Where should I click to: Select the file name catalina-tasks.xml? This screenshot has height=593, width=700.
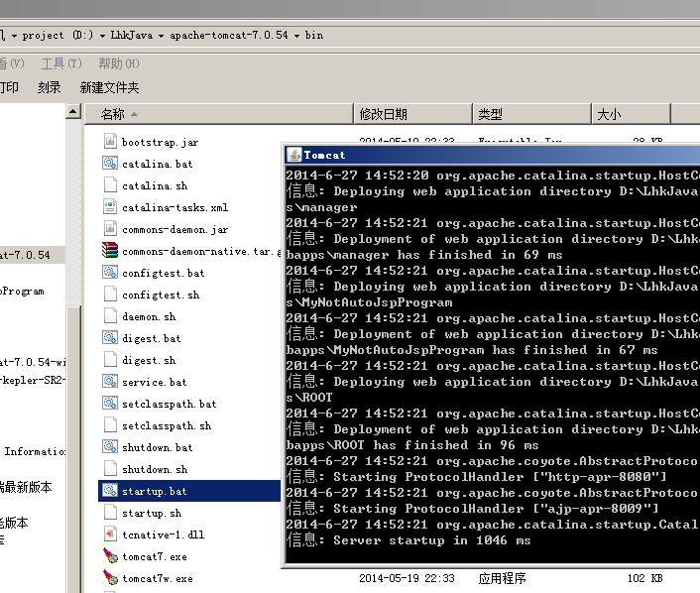[x=175, y=207]
